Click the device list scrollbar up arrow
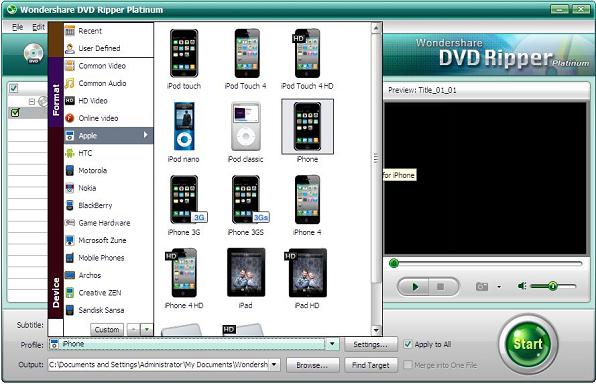Screen dimensions: 596x384 click(x=376, y=28)
